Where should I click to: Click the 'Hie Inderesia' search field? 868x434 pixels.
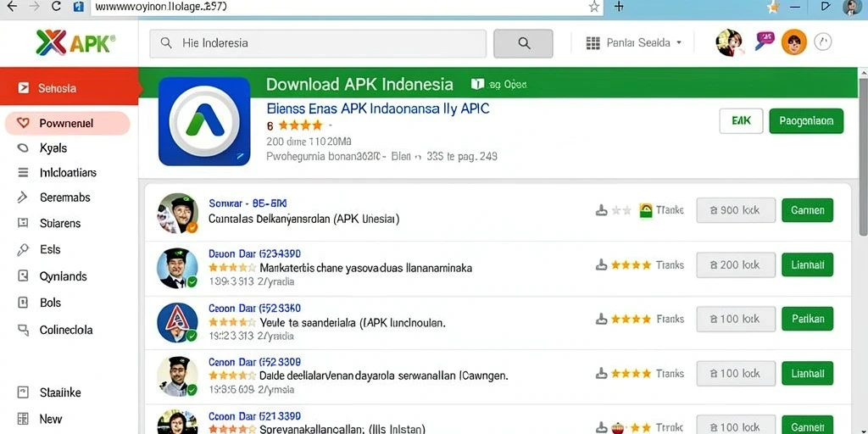(x=318, y=43)
